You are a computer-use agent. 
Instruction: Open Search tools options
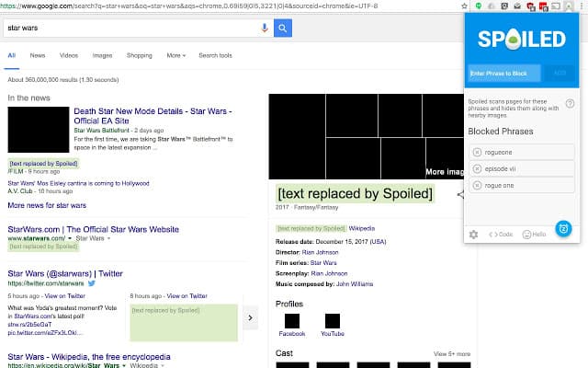click(x=215, y=55)
